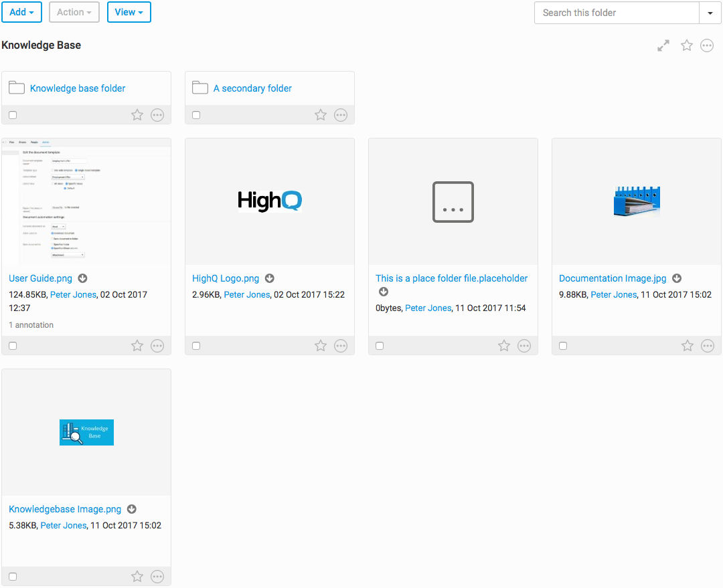
Task: Open more actions for HighQ Logo.png
Action: (x=341, y=346)
